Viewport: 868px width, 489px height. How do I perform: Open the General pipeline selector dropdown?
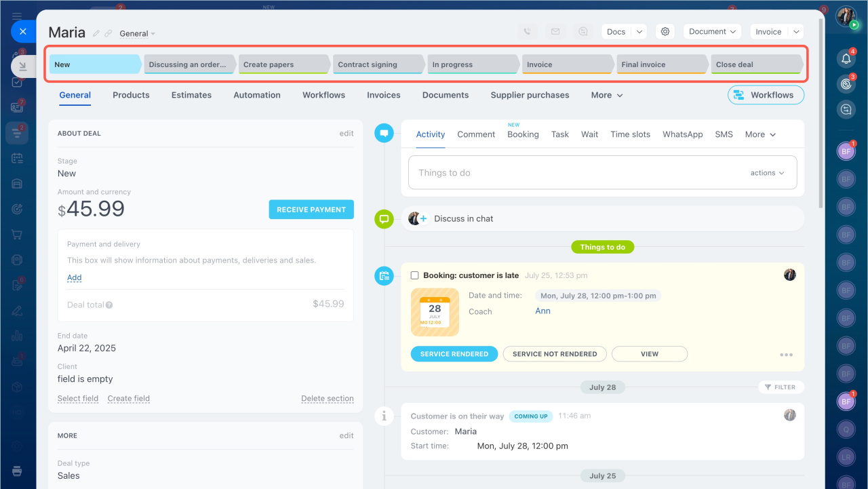point(138,34)
